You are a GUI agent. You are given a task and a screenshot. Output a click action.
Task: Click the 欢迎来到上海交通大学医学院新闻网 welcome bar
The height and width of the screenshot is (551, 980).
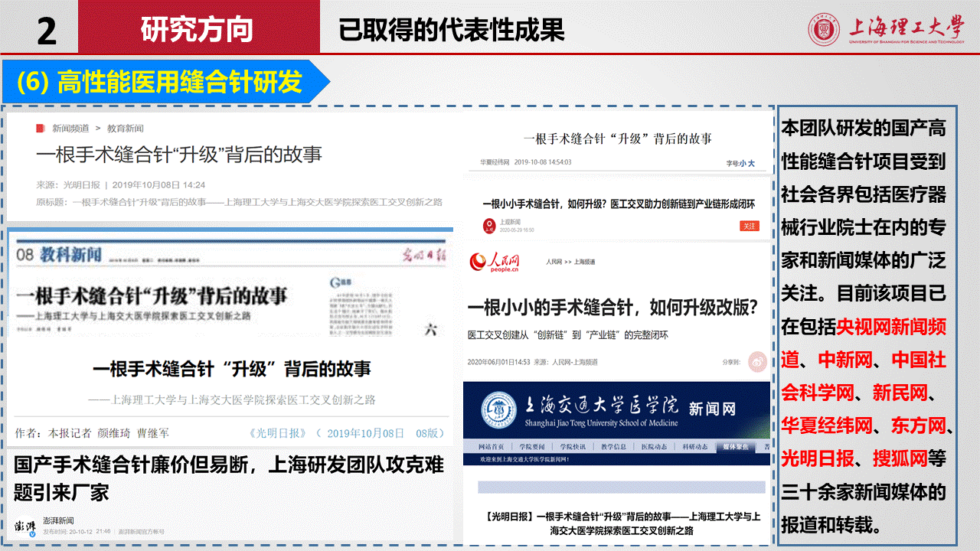click(x=616, y=461)
